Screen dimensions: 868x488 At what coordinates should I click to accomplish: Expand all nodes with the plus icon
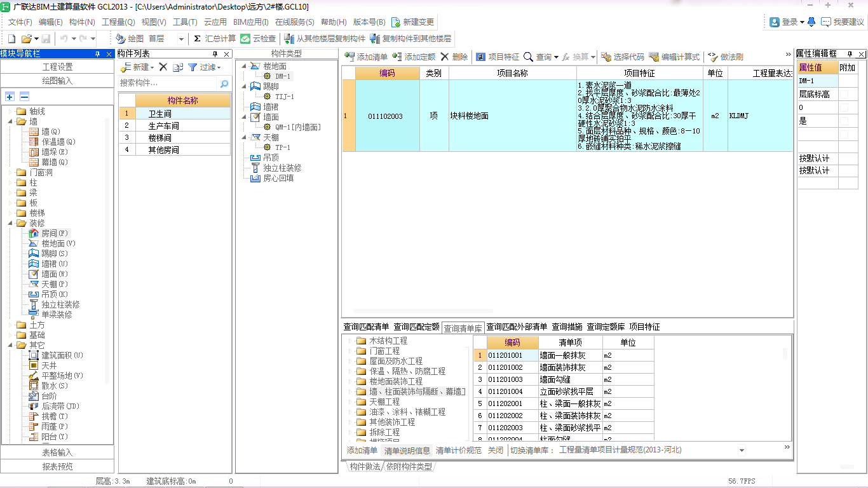point(10,97)
